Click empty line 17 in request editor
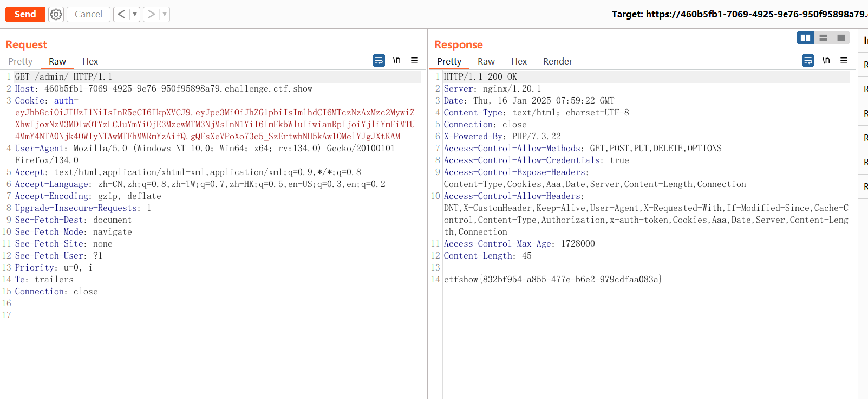 point(217,316)
